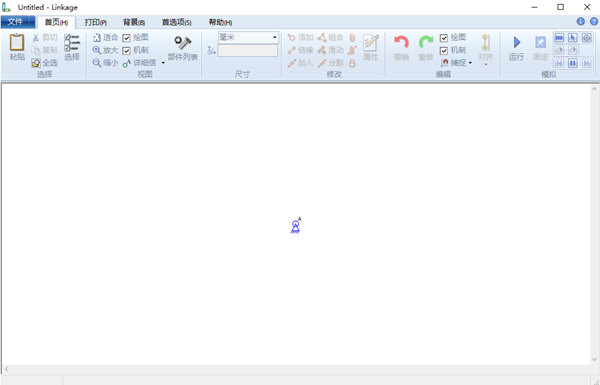The width and height of the screenshot is (600, 385).
Task: Toggle Edit group 绘图 checkbox
Action: tap(444, 38)
